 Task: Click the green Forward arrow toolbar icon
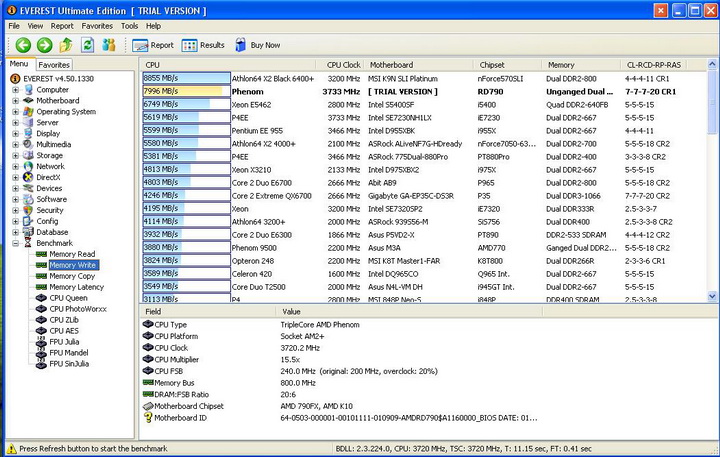45,45
